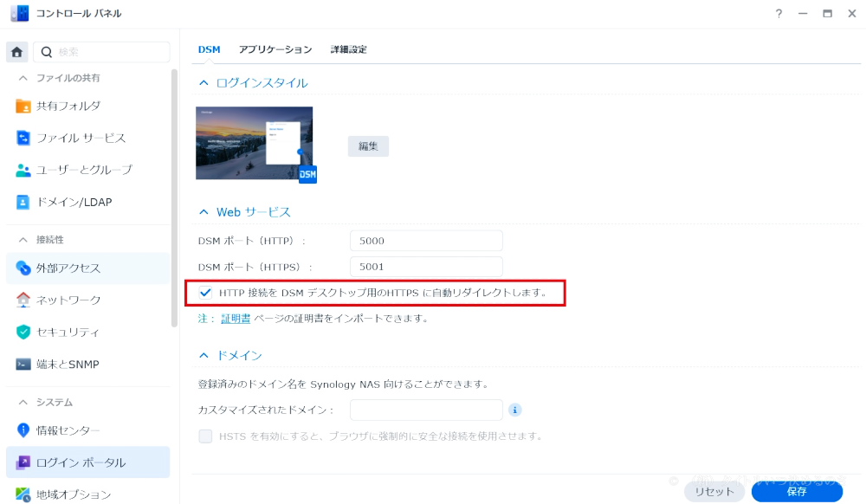Open ドメイン/LDAP via its icon

point(23,202)
